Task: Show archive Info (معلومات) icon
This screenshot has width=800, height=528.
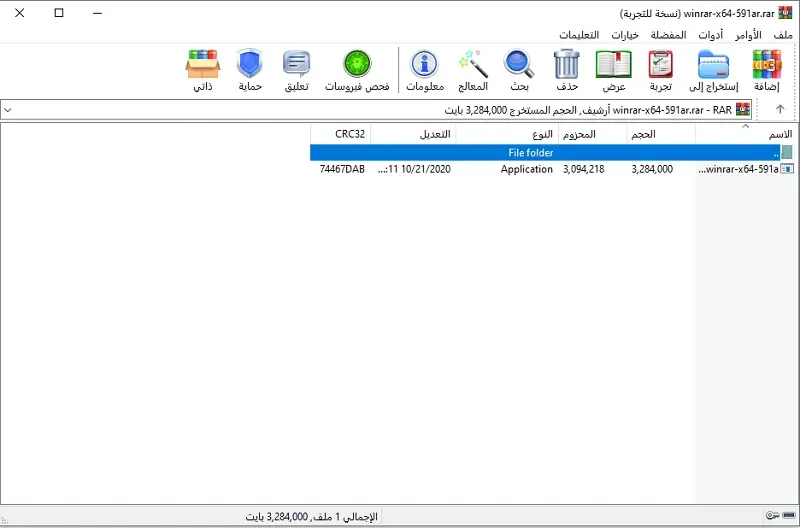Action: (x=425, y=71)
